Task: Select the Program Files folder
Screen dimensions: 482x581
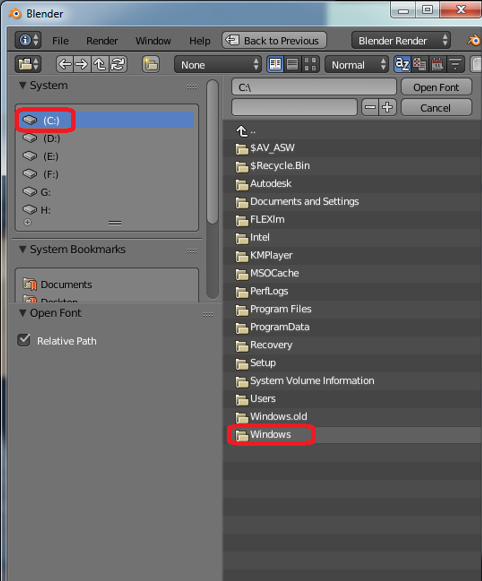Action: click(x=352, y=309)
